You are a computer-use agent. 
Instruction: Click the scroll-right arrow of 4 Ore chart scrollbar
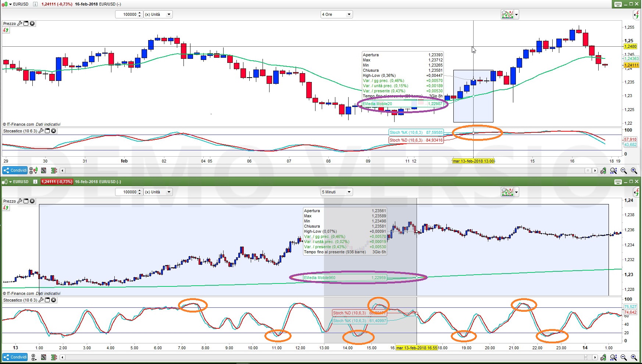click(595, 171)
